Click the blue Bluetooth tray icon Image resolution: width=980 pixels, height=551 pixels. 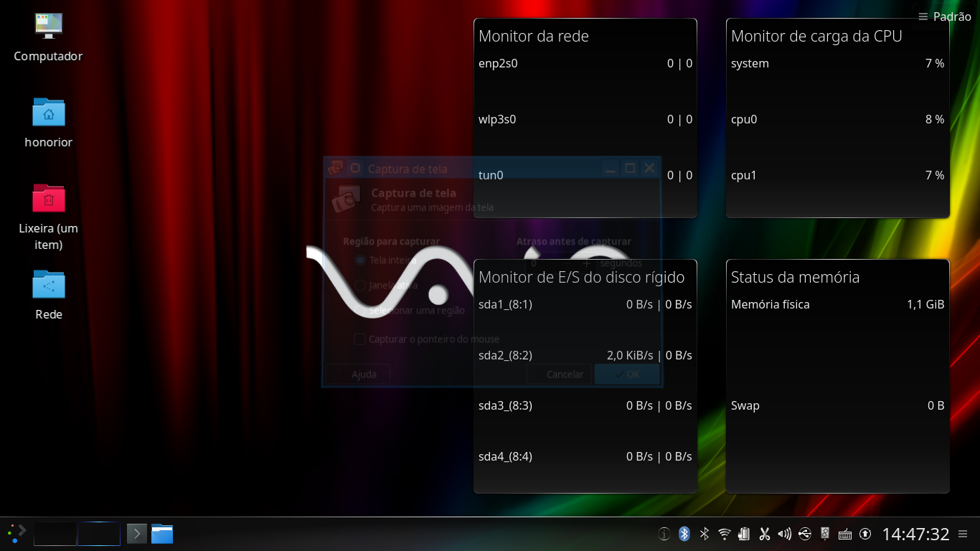[x=684, y=534]
